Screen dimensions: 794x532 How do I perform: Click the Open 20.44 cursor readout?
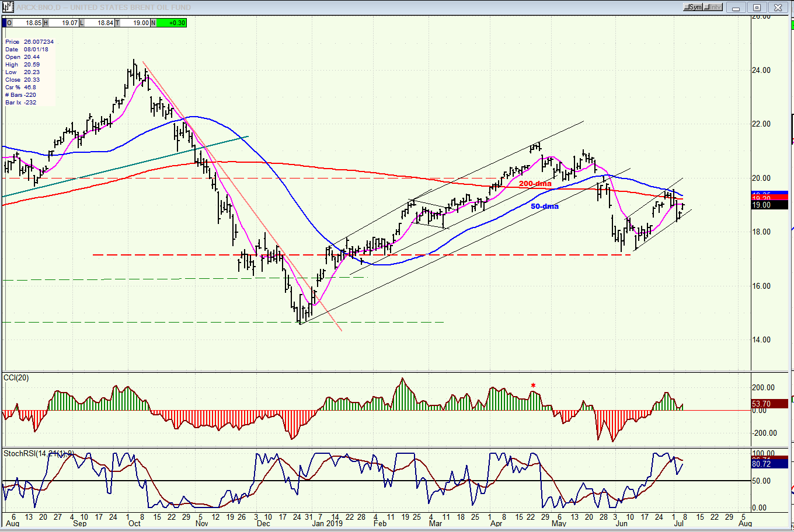click(x=23, y=57)
